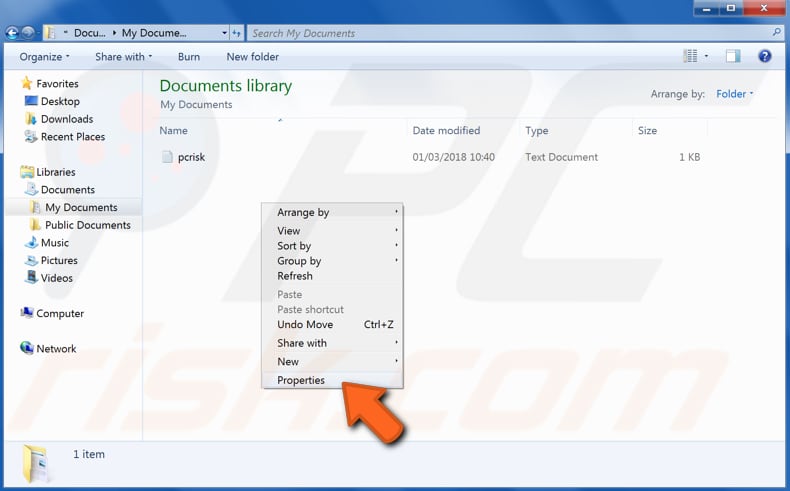Screen dimensions: 790x491
Task: Click the Forward navigation arrow
Action: pyautogui.click(x=28, y=33)
